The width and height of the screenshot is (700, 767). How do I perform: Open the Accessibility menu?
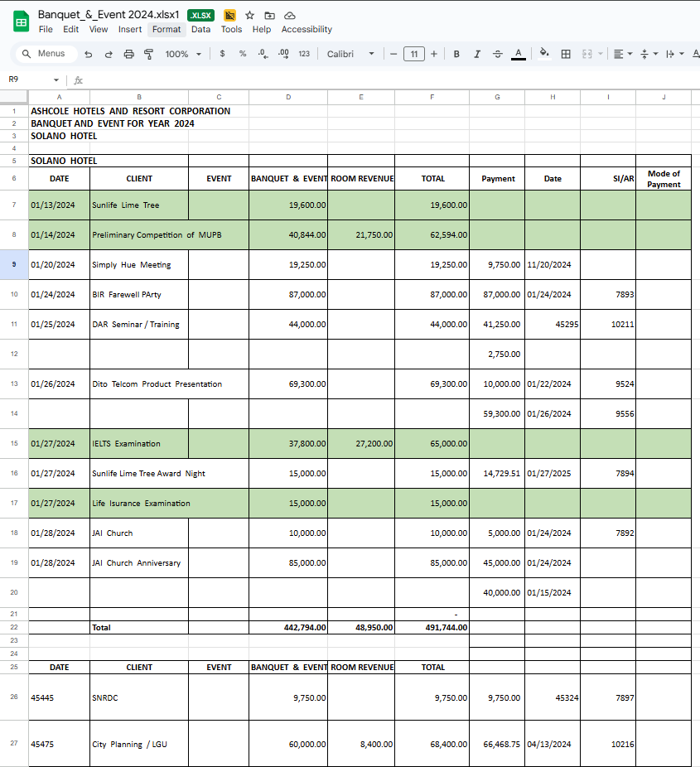[307, 29]
